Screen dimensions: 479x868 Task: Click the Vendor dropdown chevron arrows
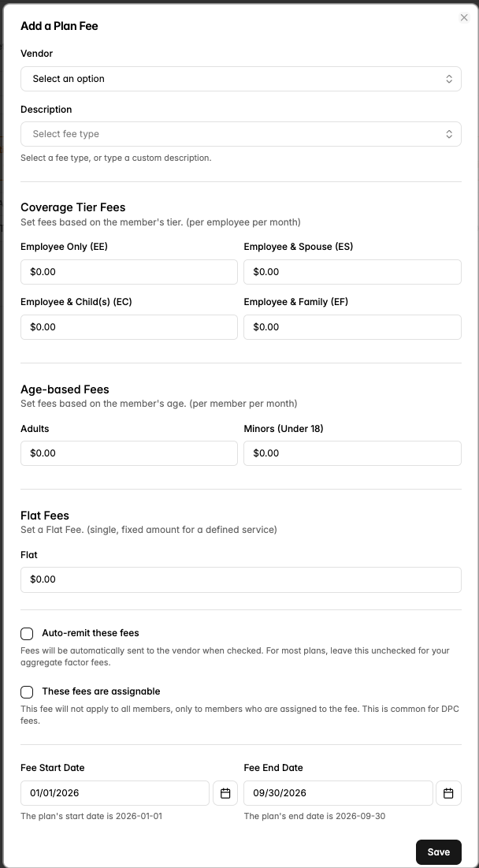tap(449, 79)
